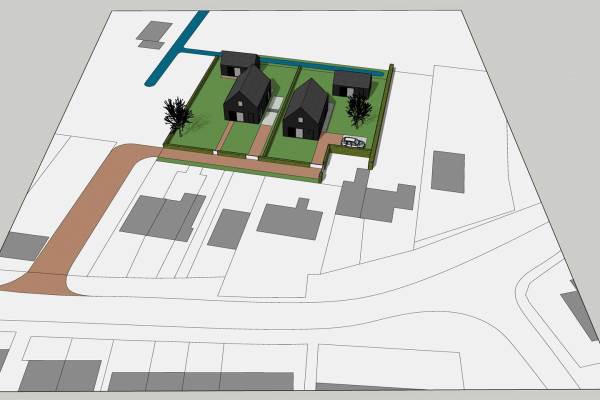
Task: Select the tree beside the right shed
Action: (357, 112)
